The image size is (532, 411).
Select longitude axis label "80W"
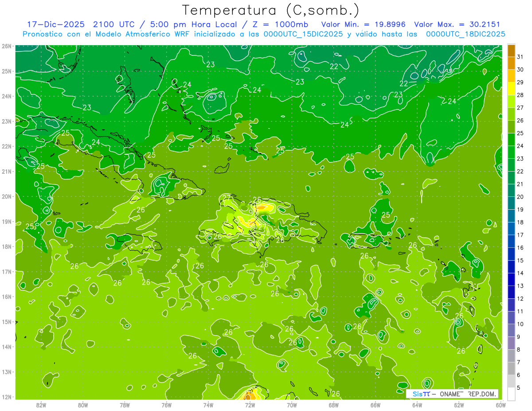pyautogui.click(x=83, y=405)
